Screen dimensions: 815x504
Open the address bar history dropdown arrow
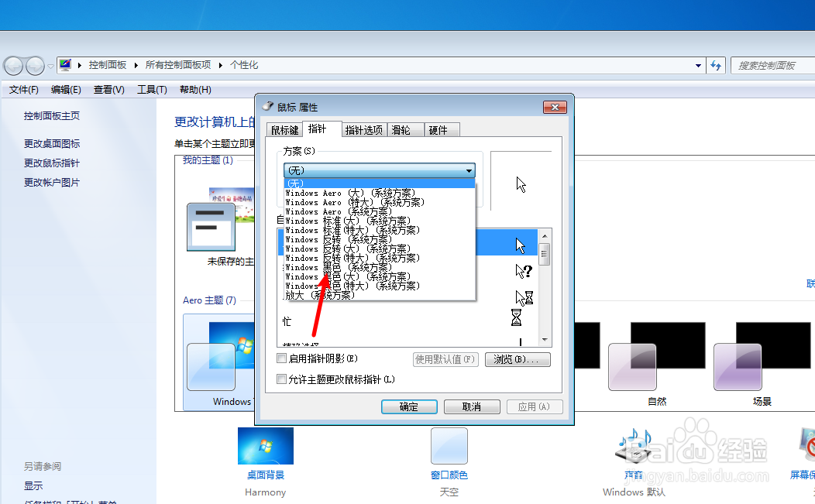coord(698,66)
